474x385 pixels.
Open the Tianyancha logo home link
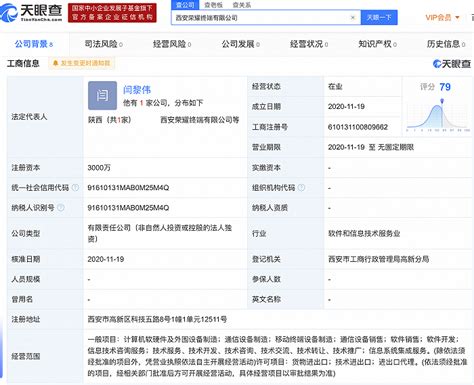tap(31, 12)
